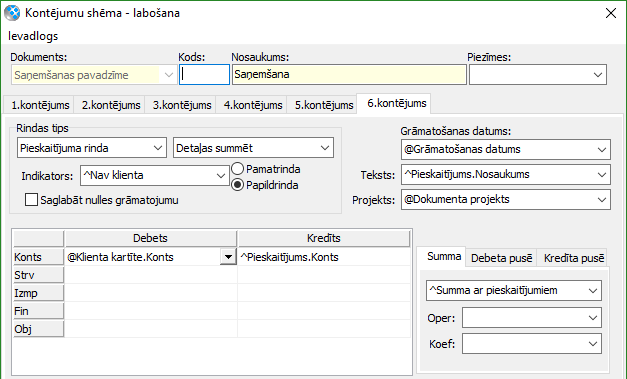Screen dimensions: 627x379
Task: Open the Ievadlogs menu
Action: (x=33, y=36)
